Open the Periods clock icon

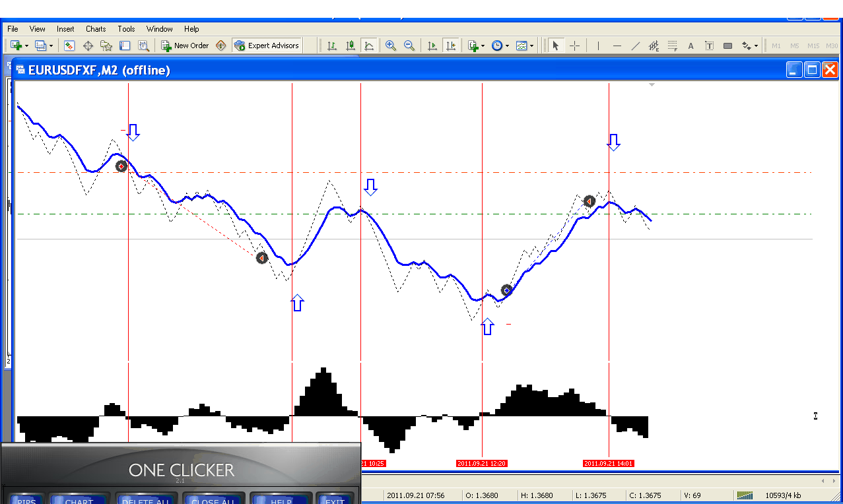tap(496, 46)
